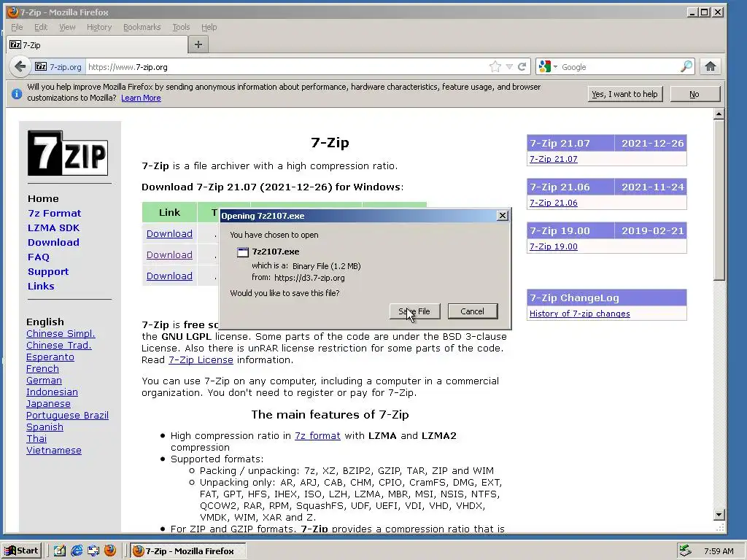Click the page scrollbar up arrow
The image size is (747, 560).
(719, 114)
